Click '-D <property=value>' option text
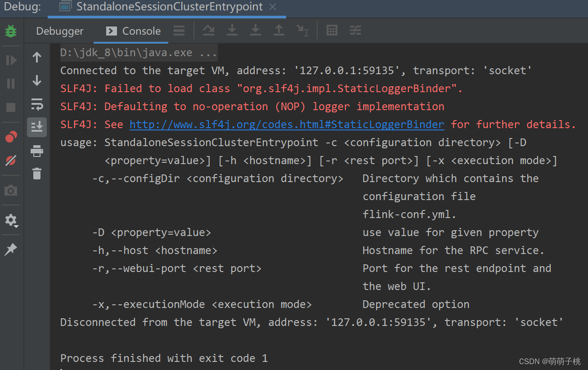The image size is (588, 370). [152, 232]
